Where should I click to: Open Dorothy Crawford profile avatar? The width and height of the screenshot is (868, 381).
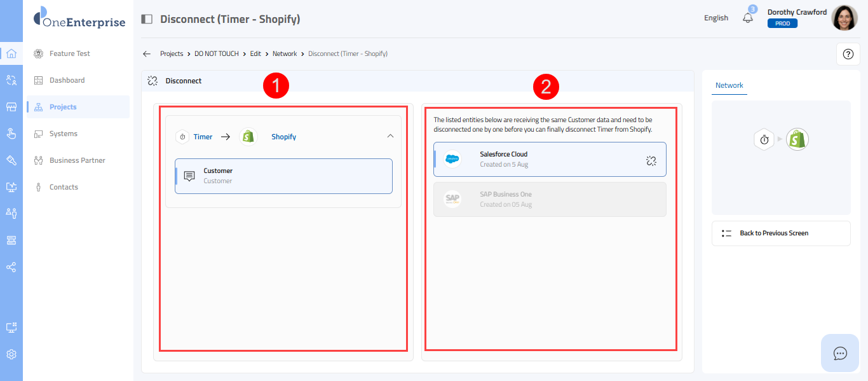tap(844, 18)
